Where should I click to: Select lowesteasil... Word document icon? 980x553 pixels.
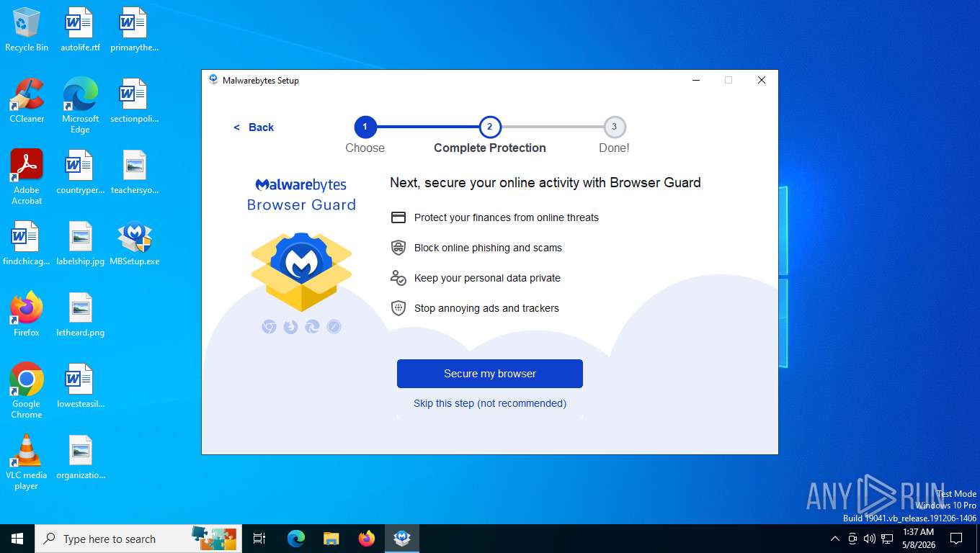point(80,385)
